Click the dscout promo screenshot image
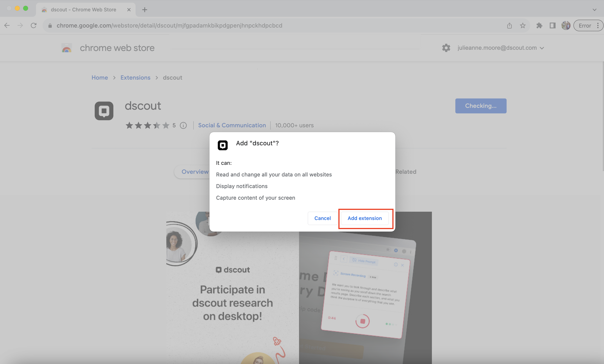Viewport: 604px width, 364px height. 299,288
